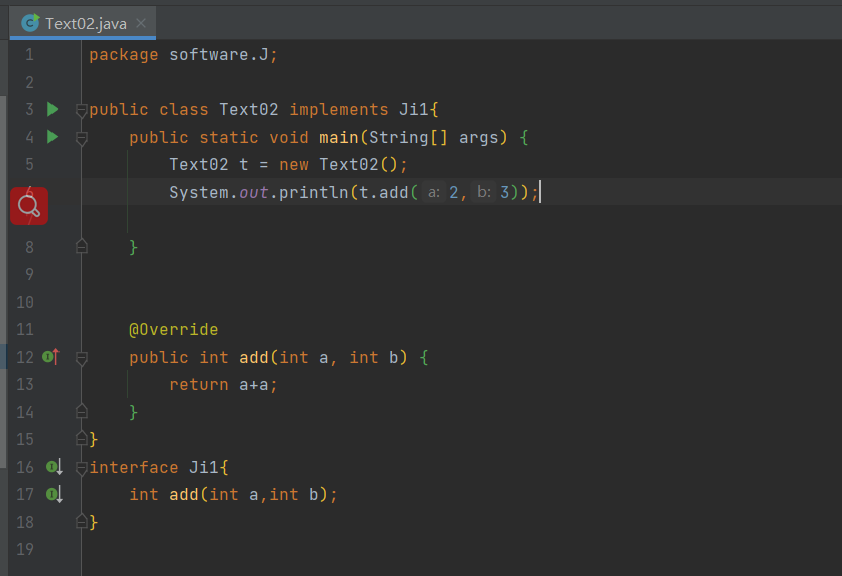This screenshot has width=842, height=576.
Task: Click the Java class icon on the Text02.java tab
Action: tap(30, 23)
